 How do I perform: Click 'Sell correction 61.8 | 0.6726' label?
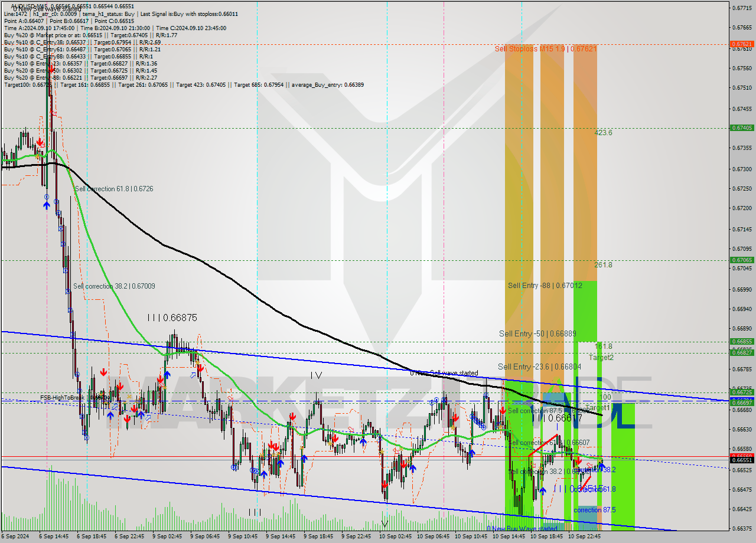[x=114, y=189]
